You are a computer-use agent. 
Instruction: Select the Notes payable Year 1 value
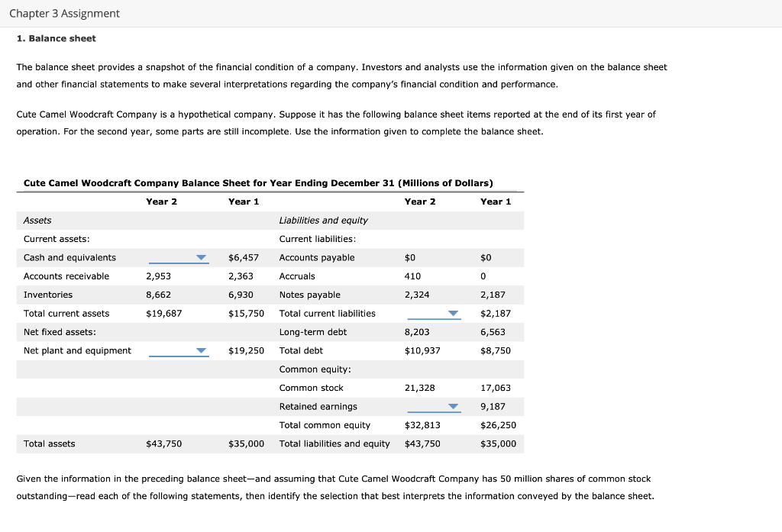(x=493, y=295)
